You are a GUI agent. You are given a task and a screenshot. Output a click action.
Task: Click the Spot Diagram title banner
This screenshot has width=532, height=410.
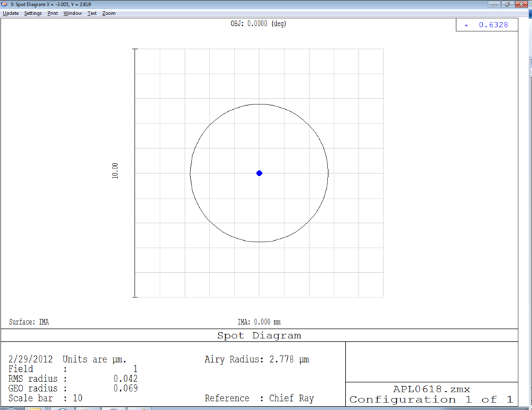point(258,336)
